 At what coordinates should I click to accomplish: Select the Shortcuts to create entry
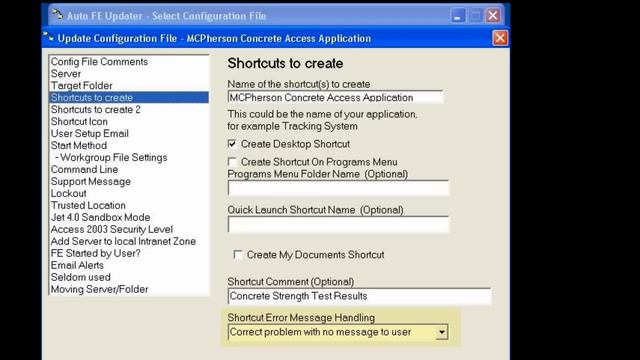point(129,98)
